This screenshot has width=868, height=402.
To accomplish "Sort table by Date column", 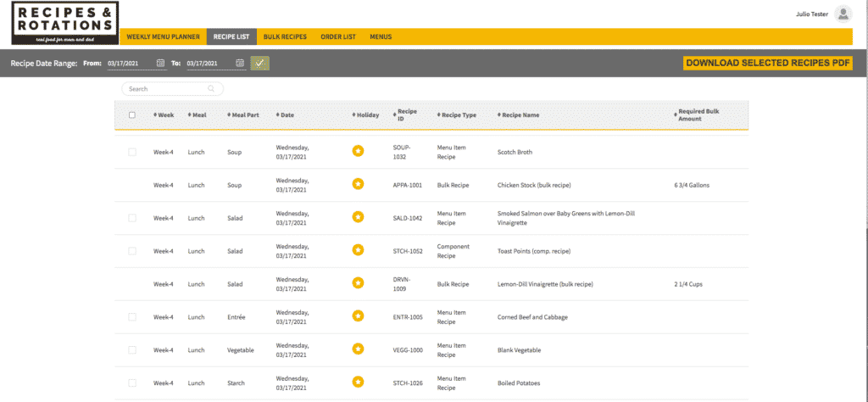I will click(x=285, y=115).
